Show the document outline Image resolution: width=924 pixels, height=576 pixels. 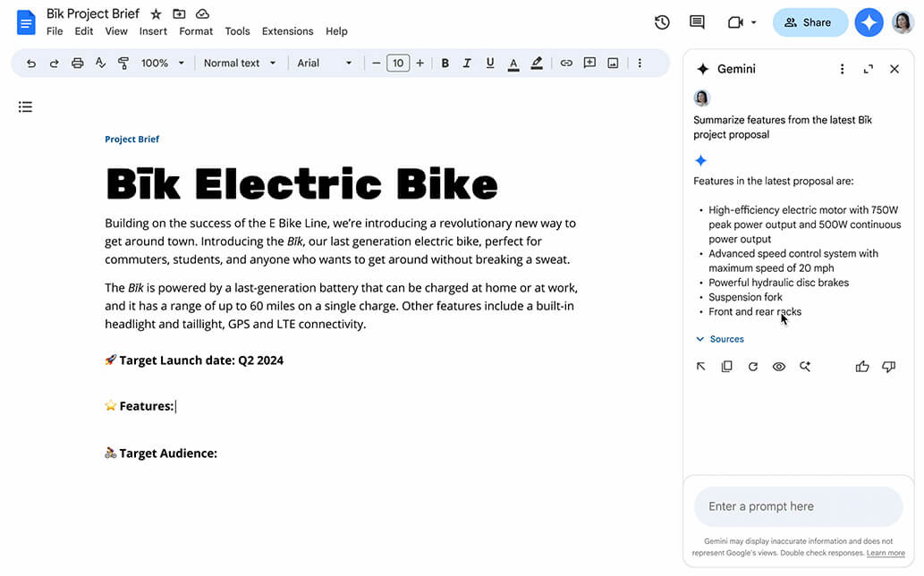pyautogui.click(x=25, y=106)
